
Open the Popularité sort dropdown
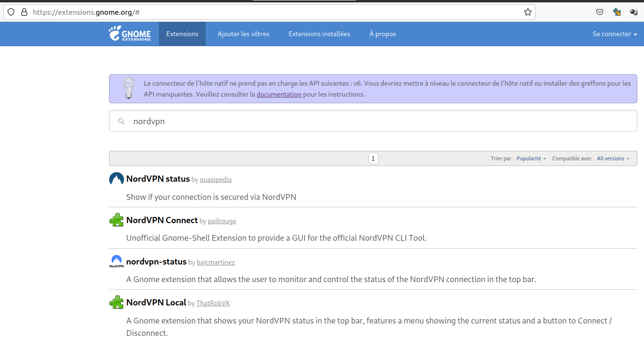click(532, 158)
